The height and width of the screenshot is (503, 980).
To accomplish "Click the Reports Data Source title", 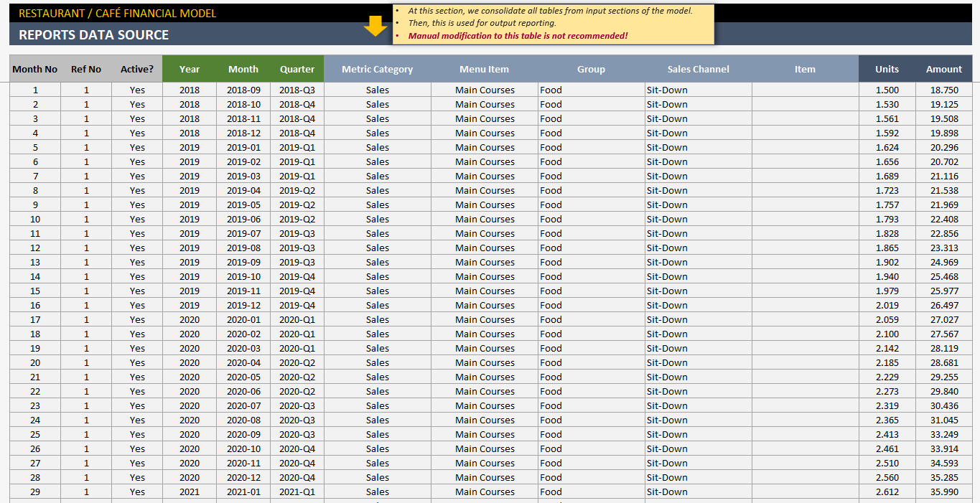I will 93,35.
